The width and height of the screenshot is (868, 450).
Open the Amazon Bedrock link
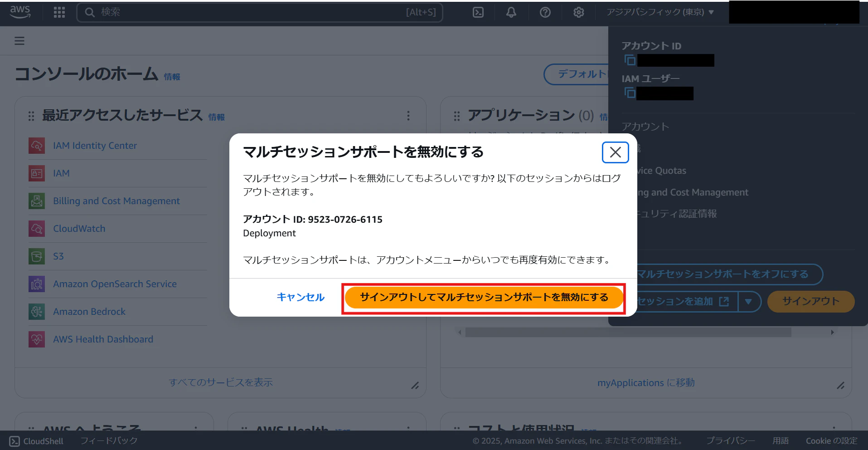tap(89, 312)
